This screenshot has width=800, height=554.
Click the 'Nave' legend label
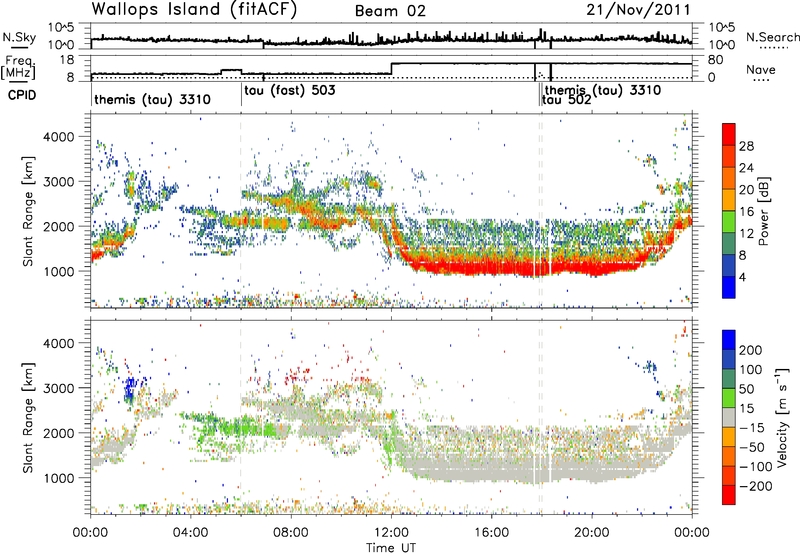pyautogui.click(x=761, y=70)
